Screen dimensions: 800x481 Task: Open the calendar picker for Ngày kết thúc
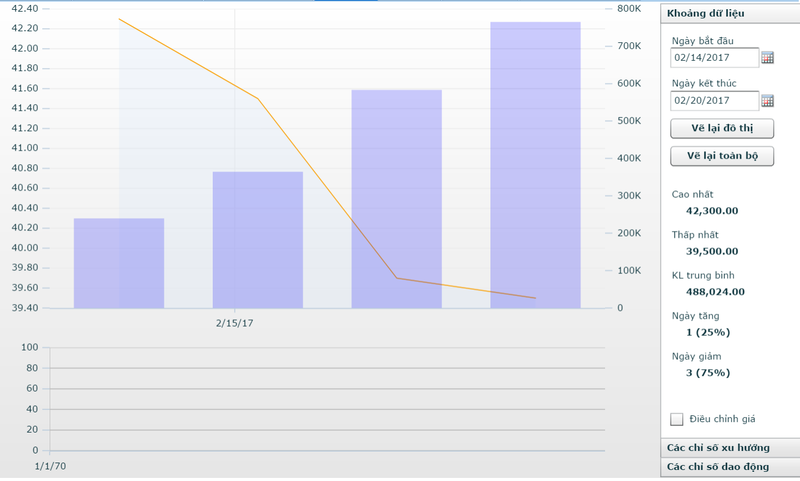[x=768, y=101]
